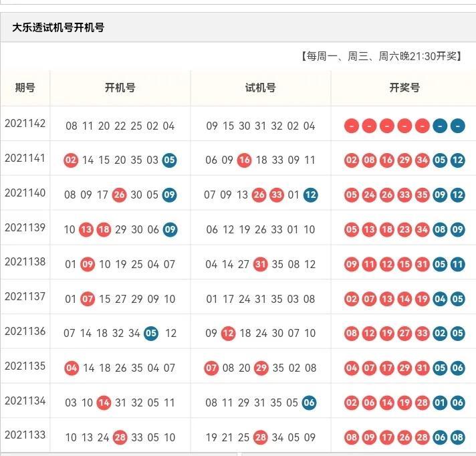Click red ball 12 in 2021136 试机号

click(x=228, y=334)
